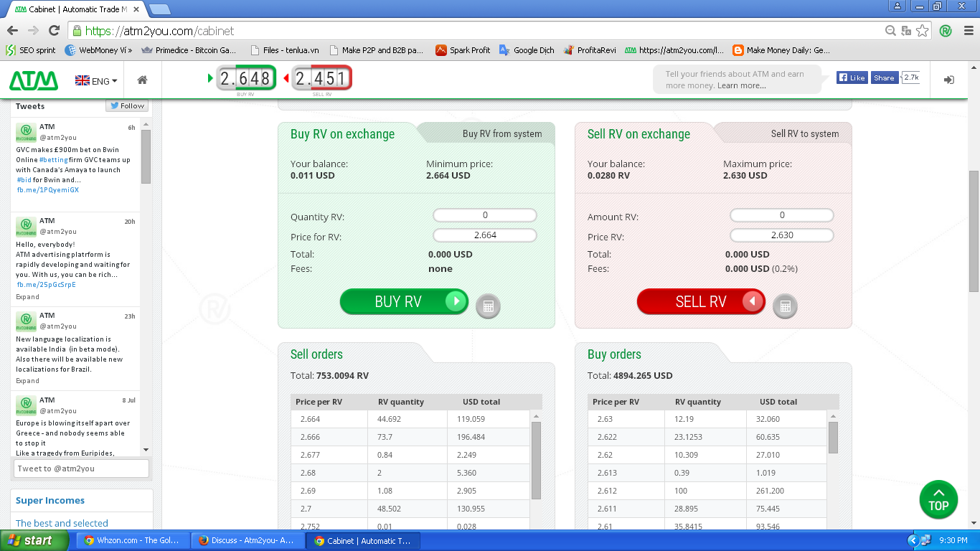Click the Super Incomes heading link
Viewport: 980px width, 551px height.
click(x=50, y=501)
